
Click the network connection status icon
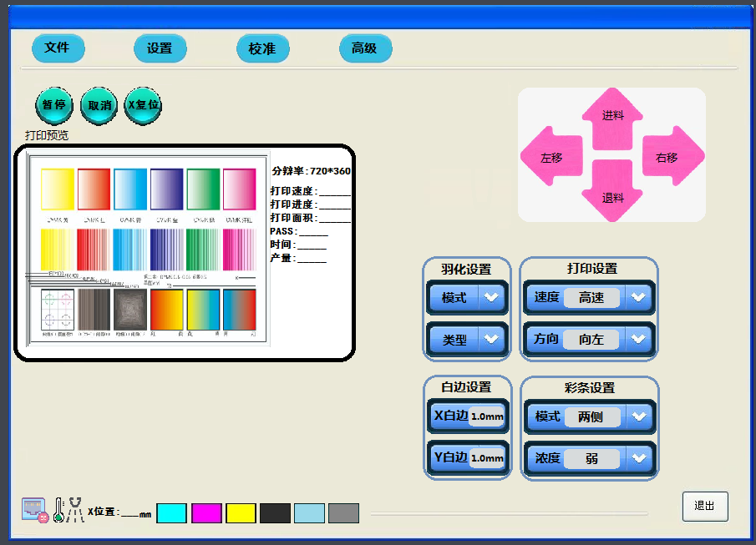pyautogui.click(x=34, y=510)
